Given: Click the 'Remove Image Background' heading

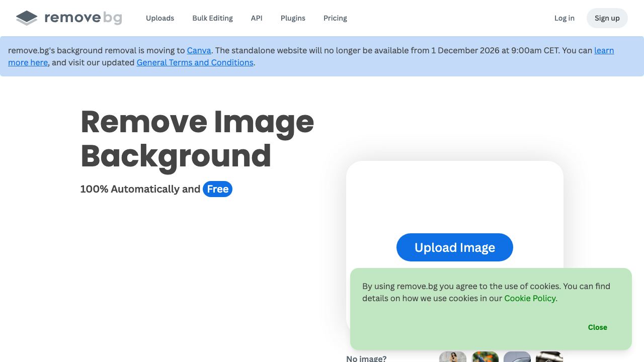Looking at the screenshot, I should (197, 139).
